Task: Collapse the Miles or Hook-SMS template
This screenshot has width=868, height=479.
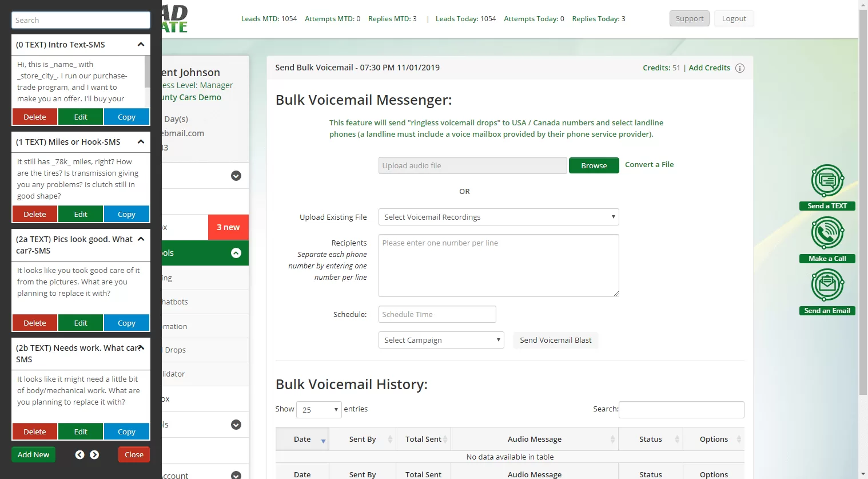Action: tap(141, 142)
